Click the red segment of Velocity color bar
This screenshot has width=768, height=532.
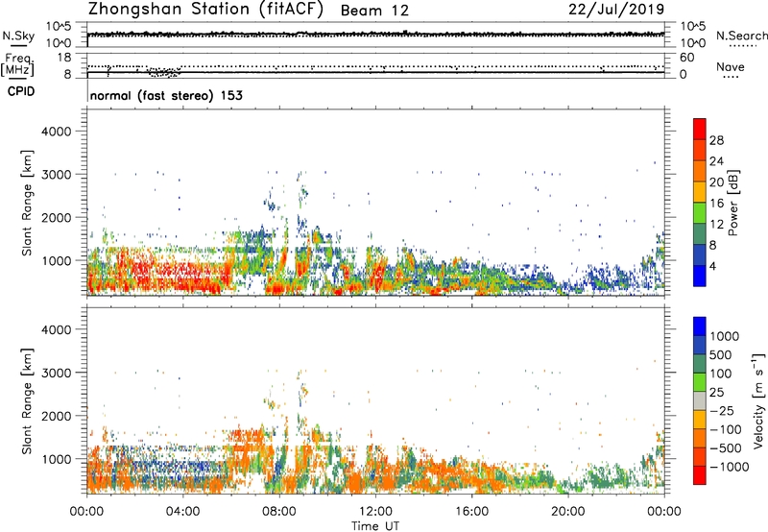point(700,475)
